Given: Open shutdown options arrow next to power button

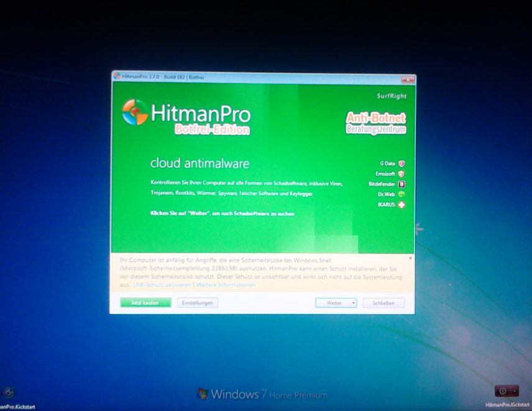Looking at the screenshot, I should 515,391.
